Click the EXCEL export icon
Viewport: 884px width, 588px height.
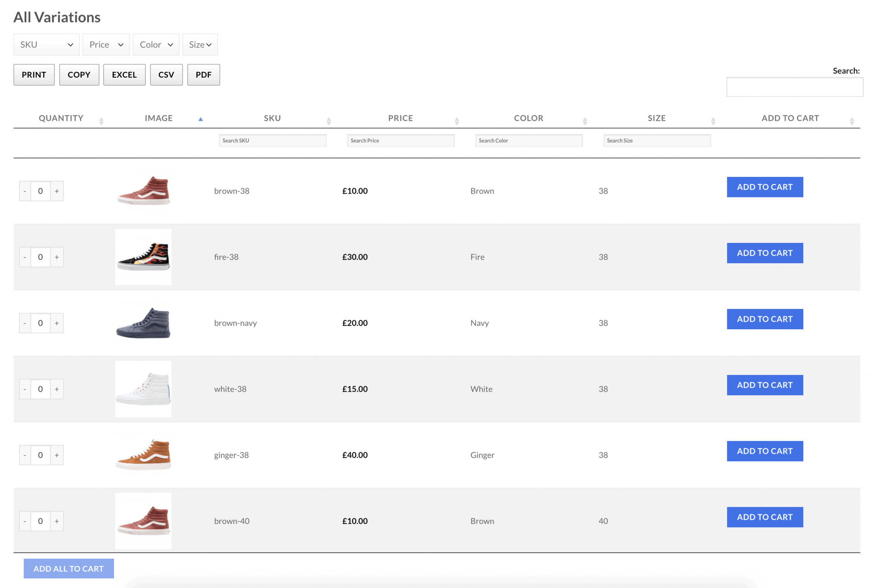click(x=123, y=74)
